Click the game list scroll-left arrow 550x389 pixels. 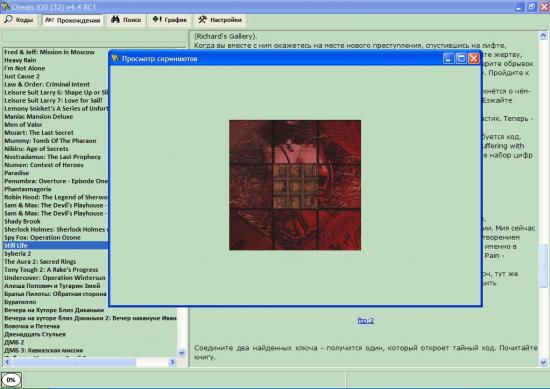click(x=7, y=362)
